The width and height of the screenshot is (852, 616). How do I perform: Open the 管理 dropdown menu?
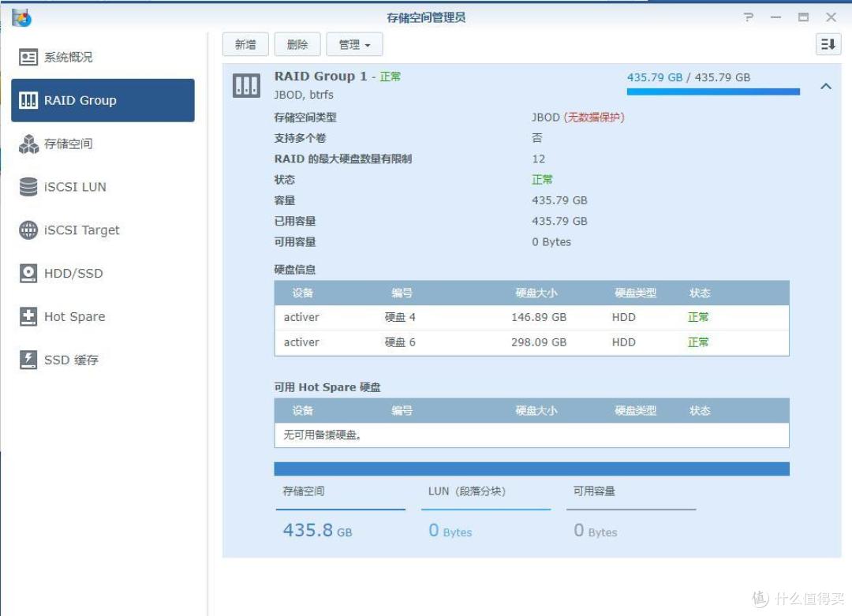pos(354,44)
